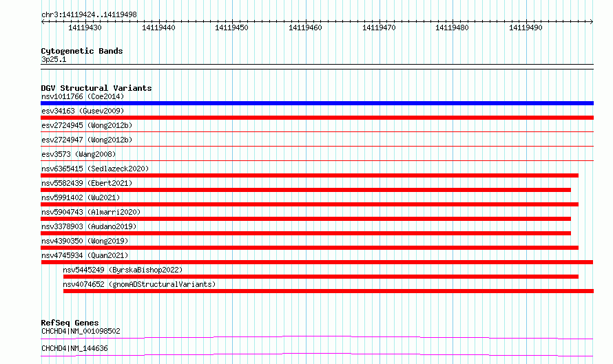Click nsv6365415 (Sedlazeck2020) label
Image resolution: width=613 pixels, height=364 pixels.
(95, 169)
